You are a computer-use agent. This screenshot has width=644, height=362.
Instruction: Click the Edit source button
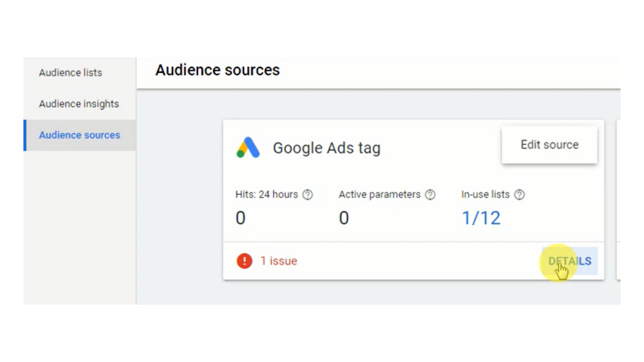(549, 145)
